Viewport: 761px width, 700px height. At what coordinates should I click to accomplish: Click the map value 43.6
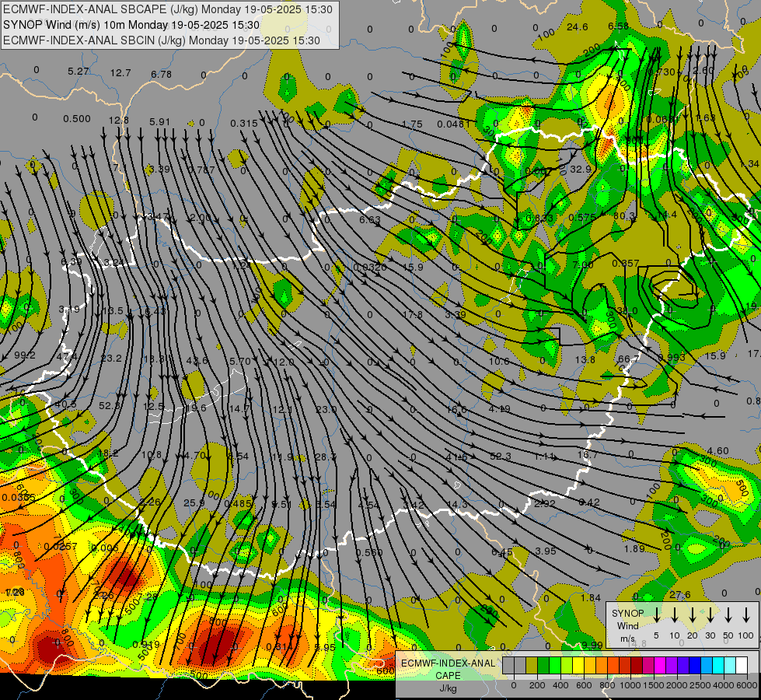[197, 360]
